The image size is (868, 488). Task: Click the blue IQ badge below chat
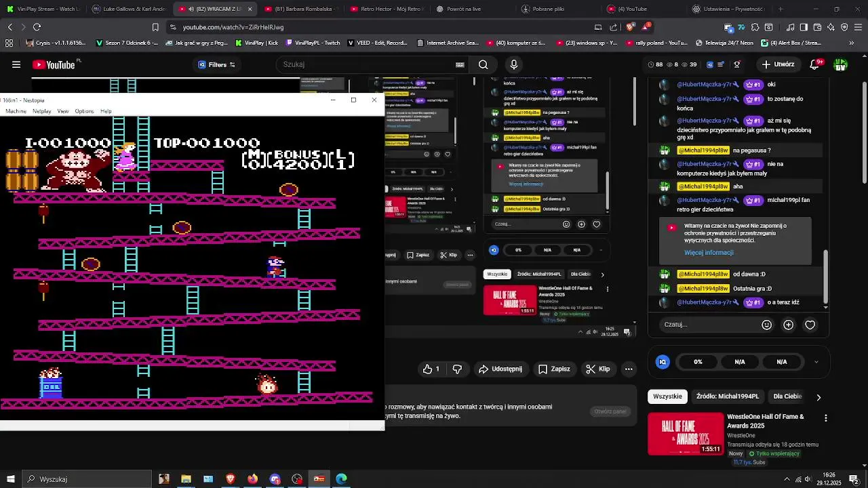pyautogui.click(x=663, y=362)
